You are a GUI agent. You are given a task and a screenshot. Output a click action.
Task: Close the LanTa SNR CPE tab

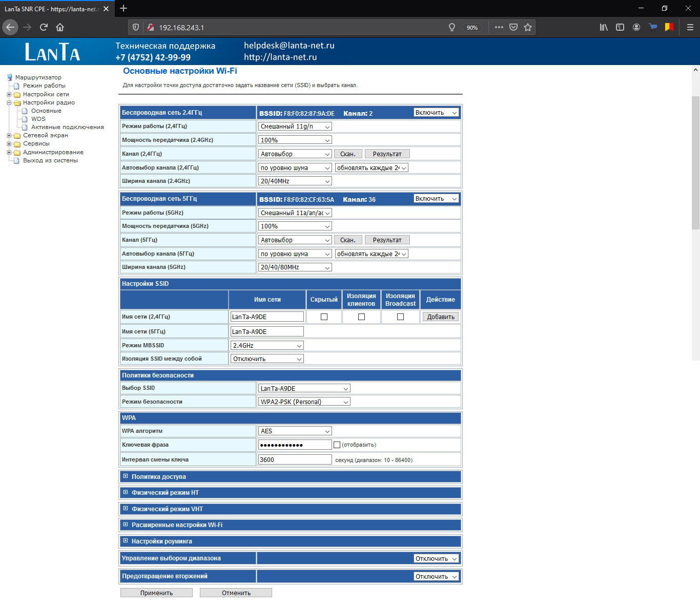106,9
